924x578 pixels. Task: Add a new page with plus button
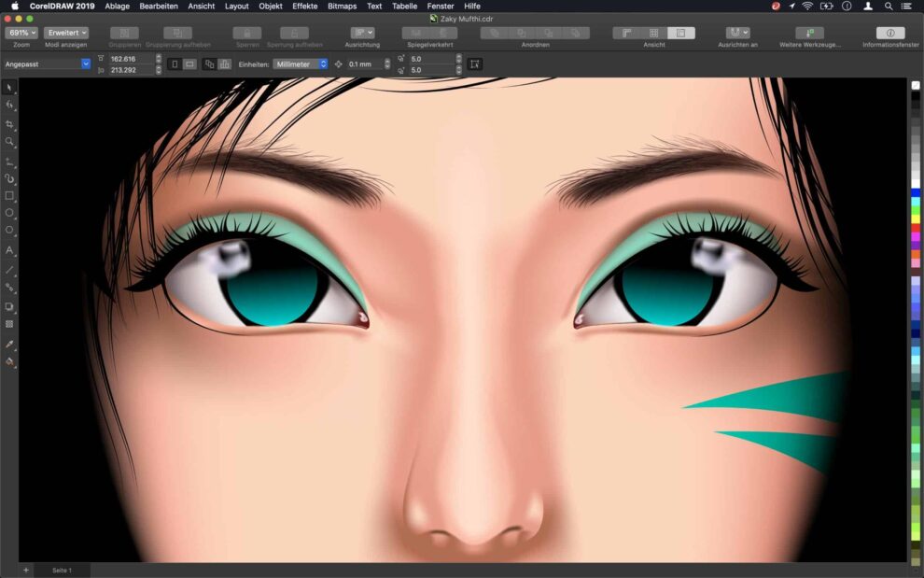tap(25, 571)
